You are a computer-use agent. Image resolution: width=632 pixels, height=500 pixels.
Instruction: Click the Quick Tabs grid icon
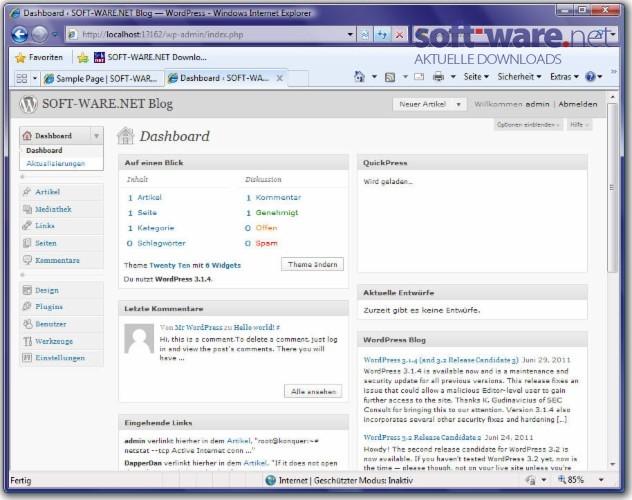click(x=21, y=78)
